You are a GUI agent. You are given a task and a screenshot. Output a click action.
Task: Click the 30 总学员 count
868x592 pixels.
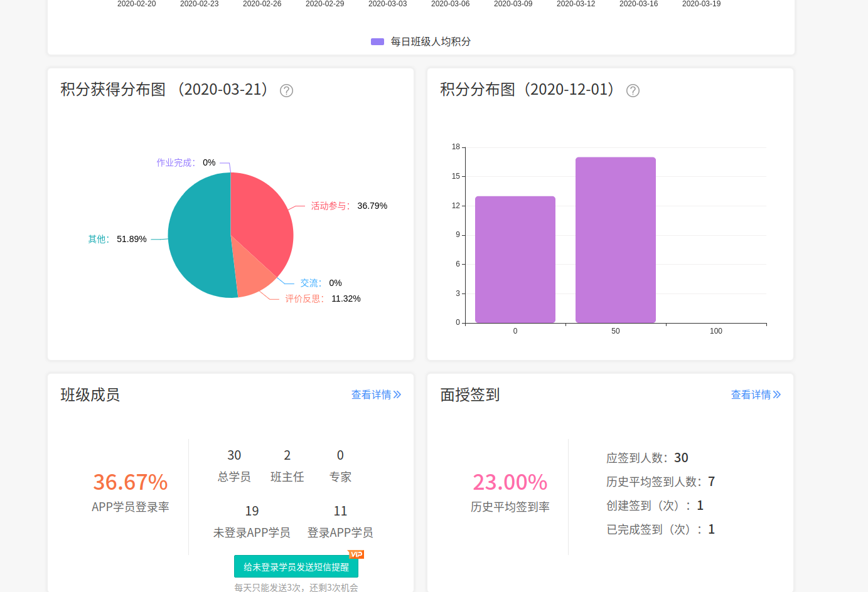point(234,455)
